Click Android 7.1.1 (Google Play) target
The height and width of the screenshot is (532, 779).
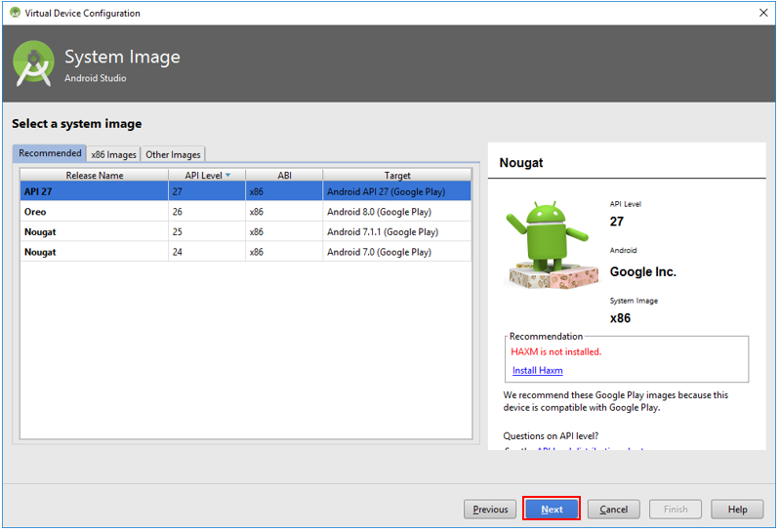tap(383, 232)
